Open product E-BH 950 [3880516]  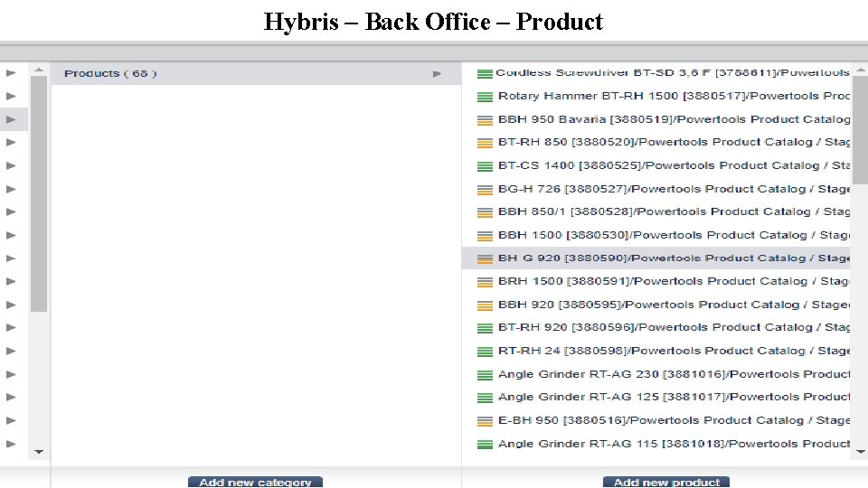pos(656,420)
